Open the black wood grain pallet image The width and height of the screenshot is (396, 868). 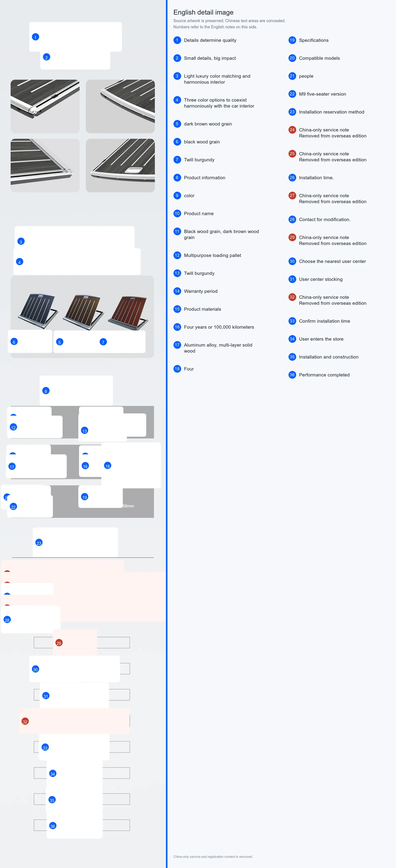[x=38, y=311]
